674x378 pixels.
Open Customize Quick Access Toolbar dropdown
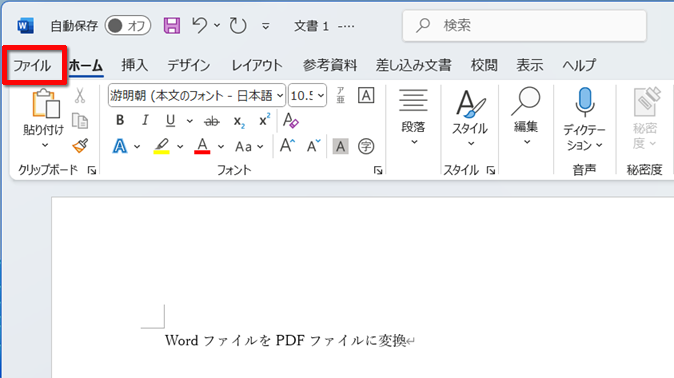pos(266,27)
